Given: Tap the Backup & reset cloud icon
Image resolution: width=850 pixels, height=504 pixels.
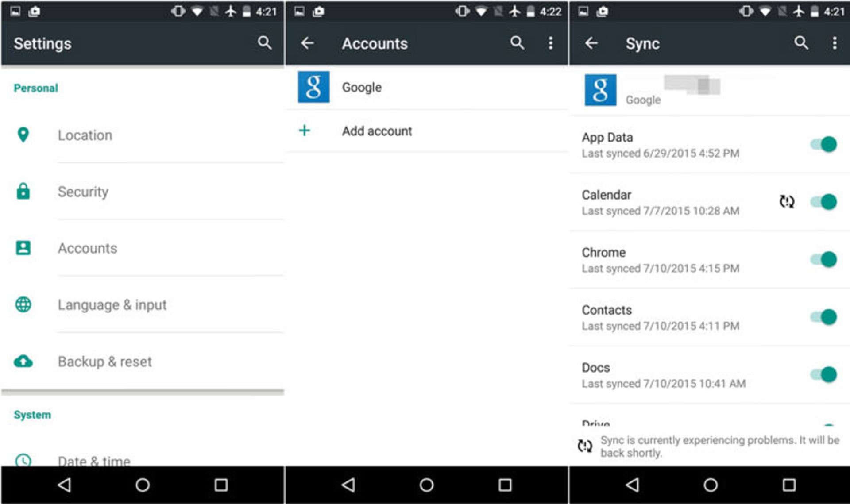Looking at the screenshot, I should [23, 361].
